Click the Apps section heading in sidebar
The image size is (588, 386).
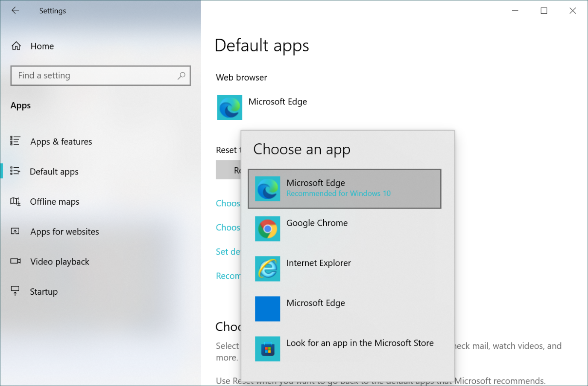click(x=20, y=105)
